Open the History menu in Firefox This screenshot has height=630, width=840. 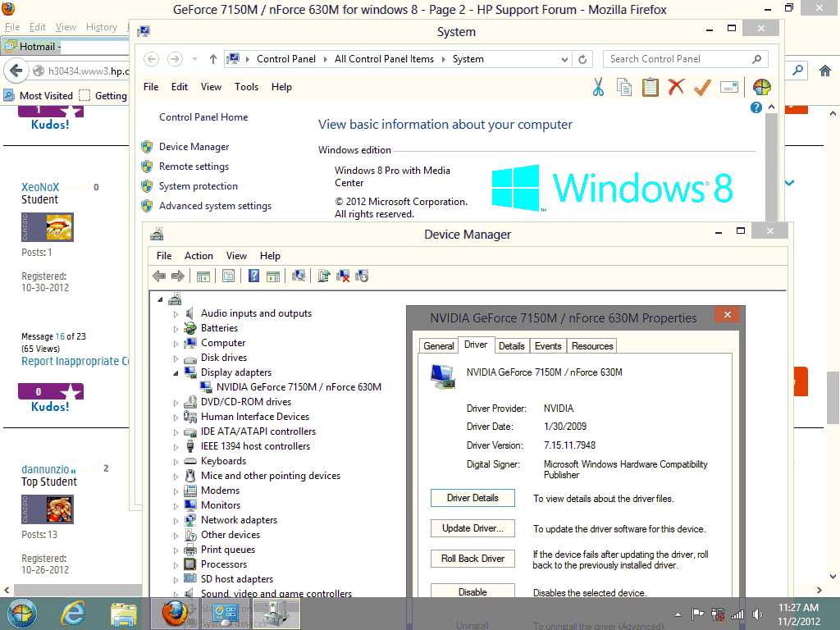[102, 27]
